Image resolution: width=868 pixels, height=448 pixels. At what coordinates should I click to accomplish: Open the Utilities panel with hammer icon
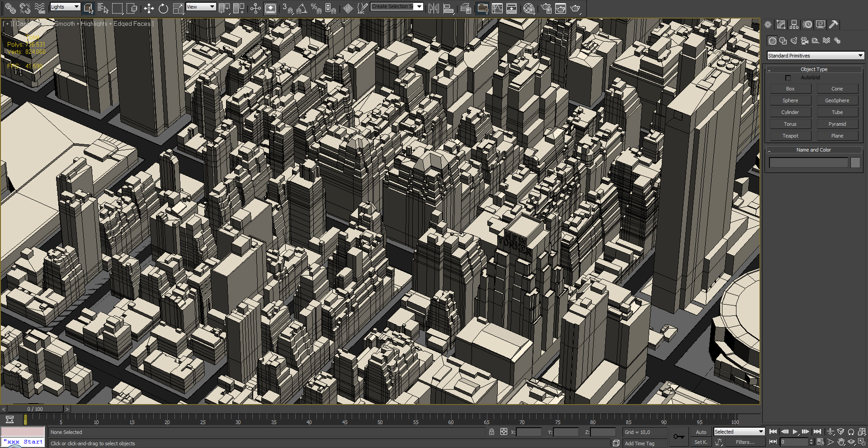(x=833, y=24)
